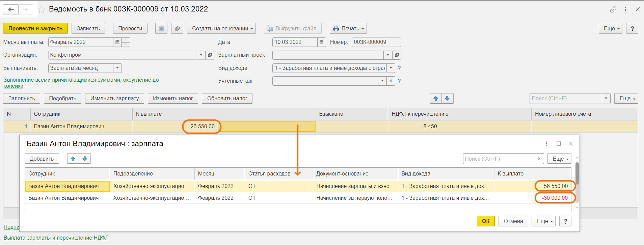Expand the Зарплатный проект dropdown

388,55
